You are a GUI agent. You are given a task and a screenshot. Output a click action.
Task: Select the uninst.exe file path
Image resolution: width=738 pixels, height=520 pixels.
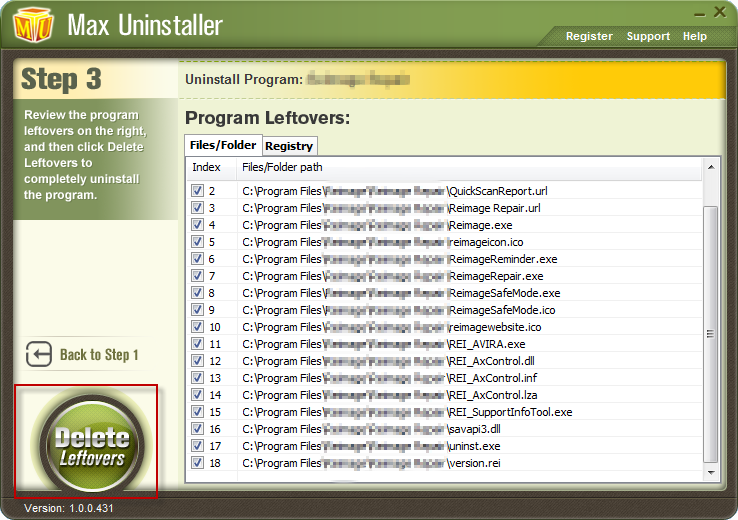click(x=371, y=446)
